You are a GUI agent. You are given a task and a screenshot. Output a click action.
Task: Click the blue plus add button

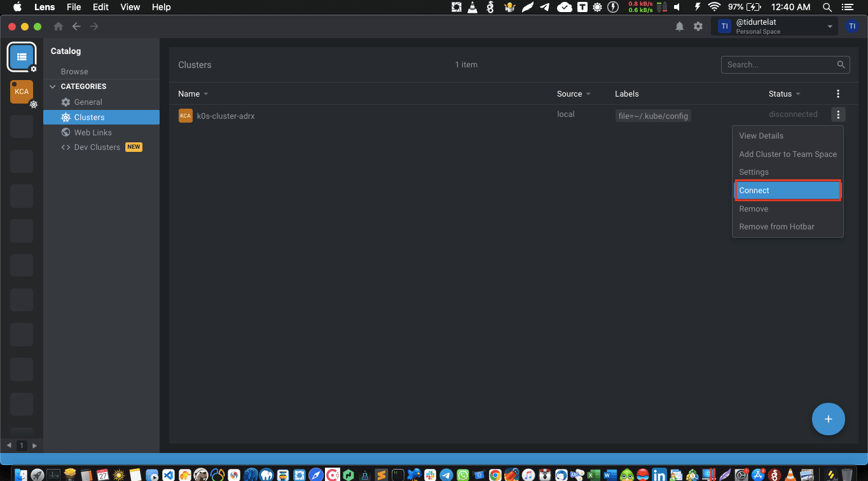(x=829, y=419)
